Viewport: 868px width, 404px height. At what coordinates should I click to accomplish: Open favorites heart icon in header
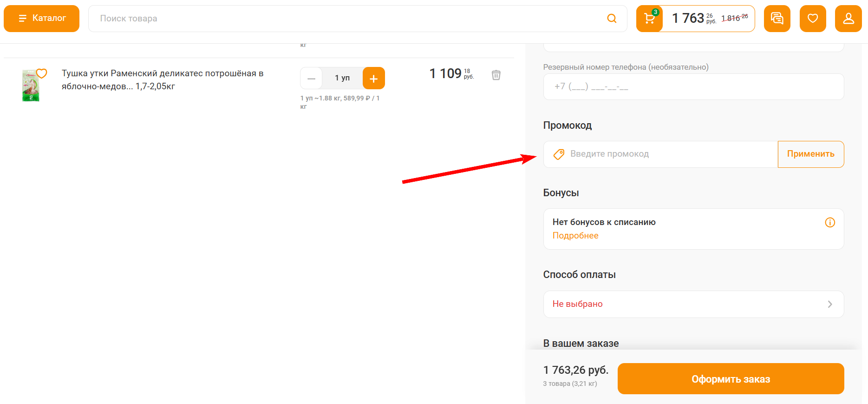click(x=812, y=19)
